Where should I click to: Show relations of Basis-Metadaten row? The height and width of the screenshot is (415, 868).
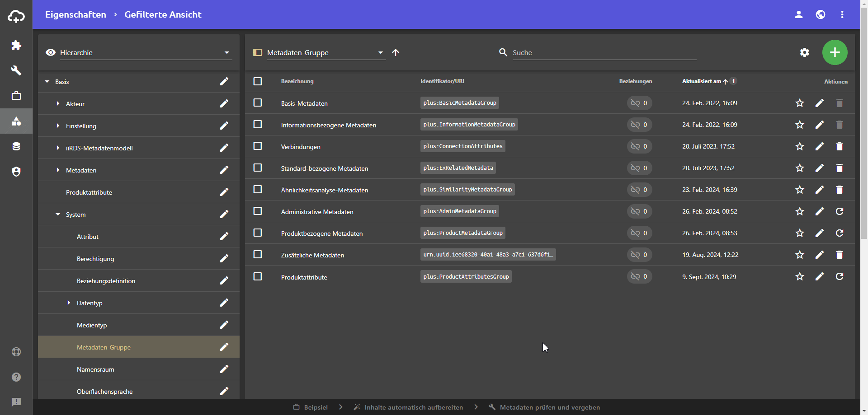tap(639, 103)
